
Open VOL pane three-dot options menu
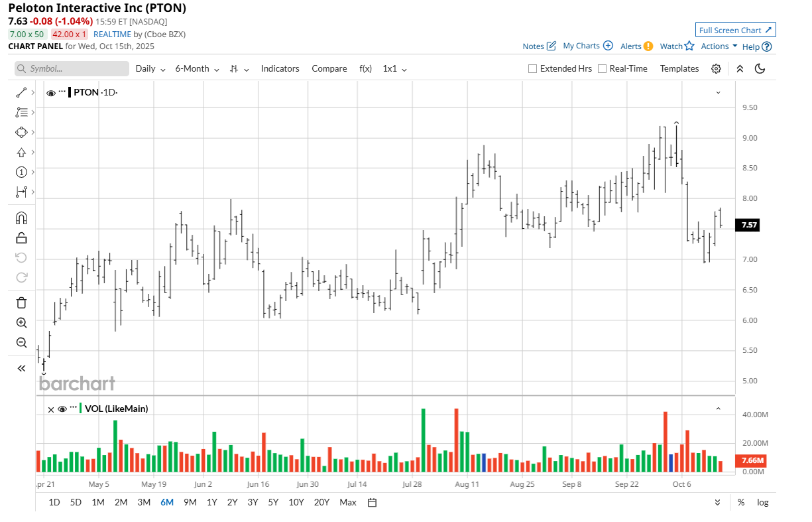click(x=74, y=408)
